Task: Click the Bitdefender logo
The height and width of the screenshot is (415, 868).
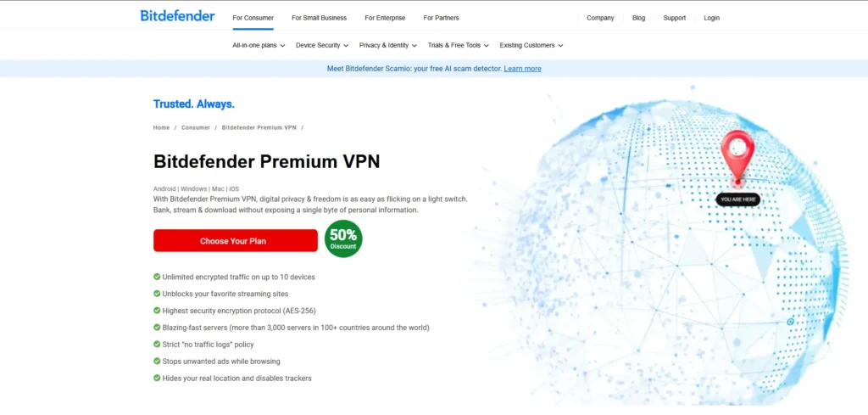Action: 177,15
